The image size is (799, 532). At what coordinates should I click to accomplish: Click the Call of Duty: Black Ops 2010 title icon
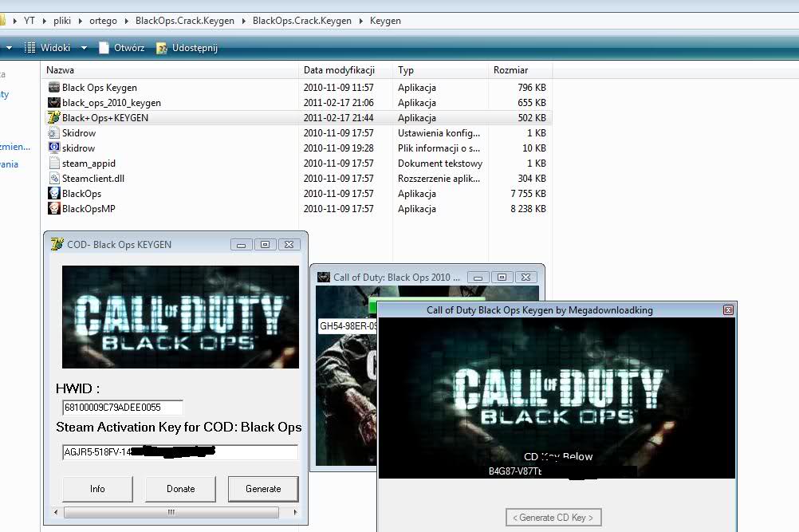tap(324, 278)
